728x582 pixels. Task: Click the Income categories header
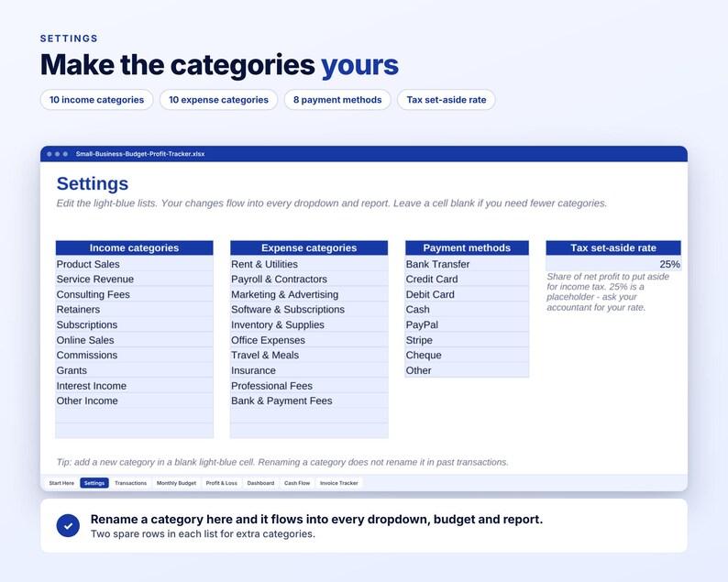pos(134,247)
